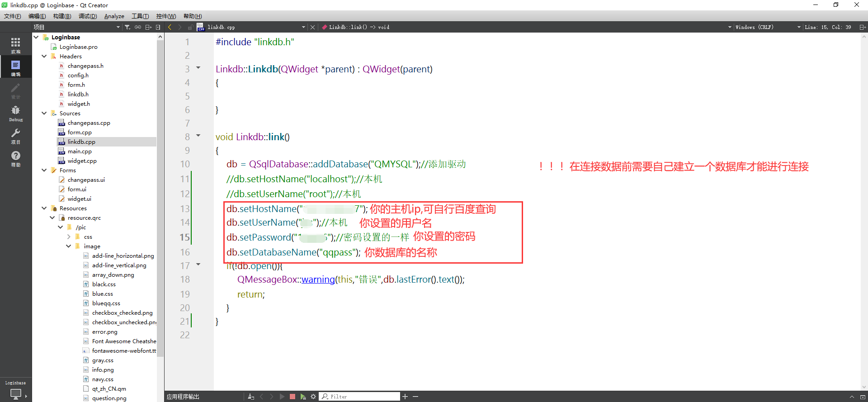The width and height of the screenshot is (868, 402).
Task: Fold the if block at line 17
Action: coord(198,265)
